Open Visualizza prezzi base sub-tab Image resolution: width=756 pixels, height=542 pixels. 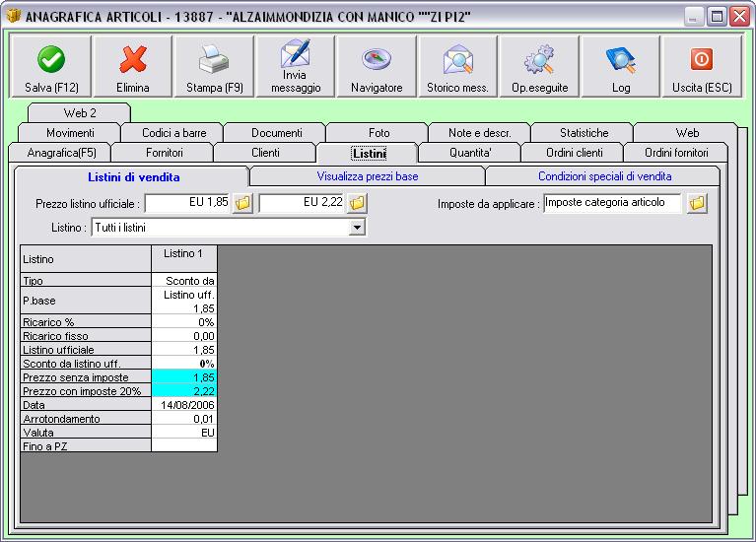click(x=368, y=176)
